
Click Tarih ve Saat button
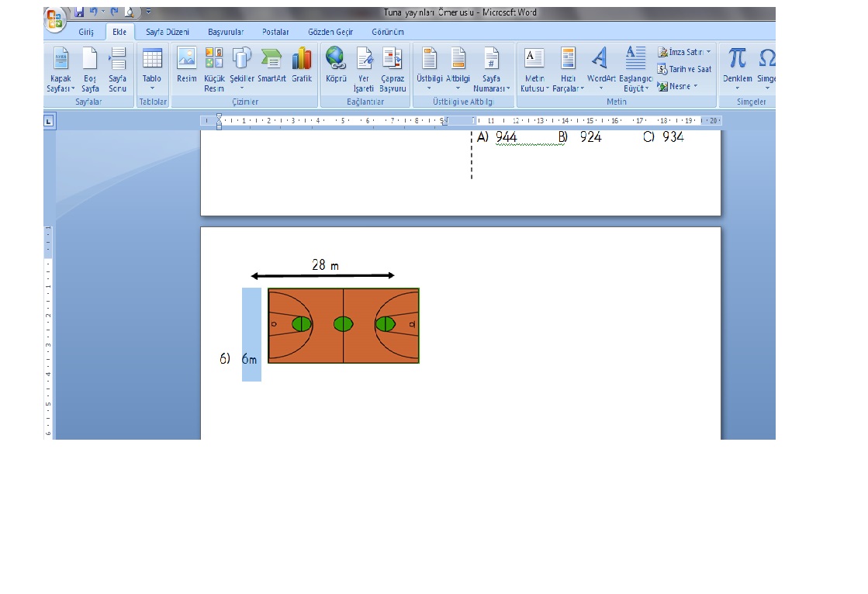[x=684, y=69]
